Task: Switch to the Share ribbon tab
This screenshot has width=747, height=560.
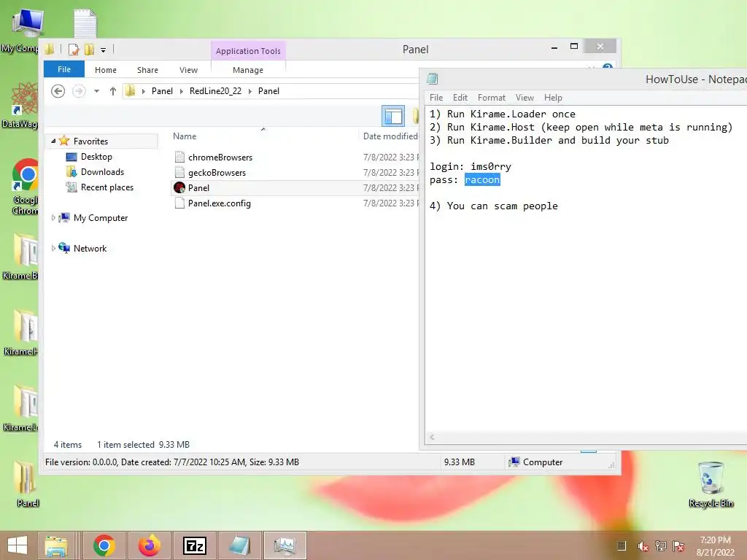Action: [x=147, y=70]
